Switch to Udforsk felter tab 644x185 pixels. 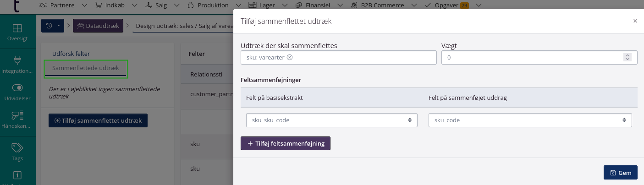71,54
